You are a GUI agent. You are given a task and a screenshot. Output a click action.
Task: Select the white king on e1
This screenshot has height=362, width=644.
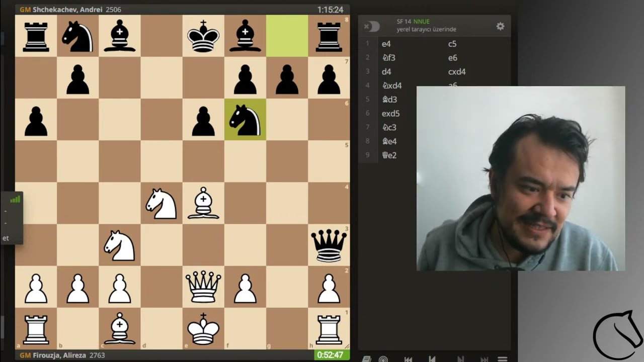coord(203,329)
